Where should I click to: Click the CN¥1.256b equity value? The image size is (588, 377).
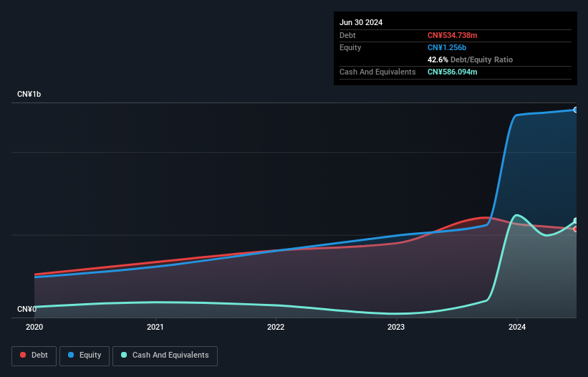[x=447, y=47]
